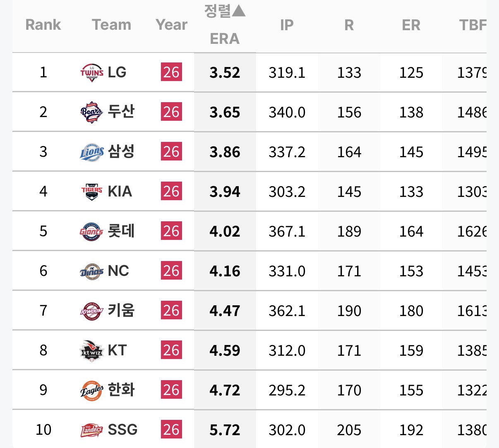The width and height of the screenshot is (499, 448).
Task: Click the Lotte Giants team logo
Action: (x=91, y=231)
